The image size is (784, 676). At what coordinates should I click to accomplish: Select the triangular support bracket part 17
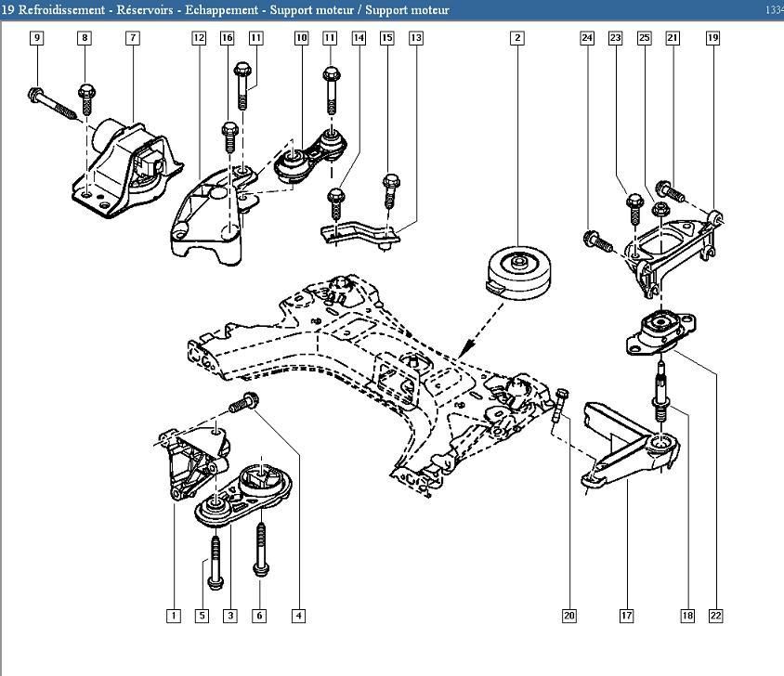[x=631, y=445]
